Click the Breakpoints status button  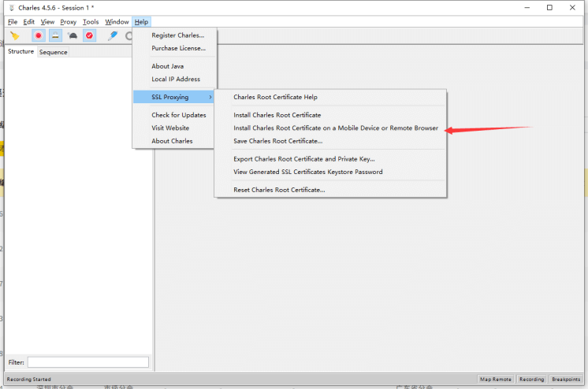click(566, 380)
